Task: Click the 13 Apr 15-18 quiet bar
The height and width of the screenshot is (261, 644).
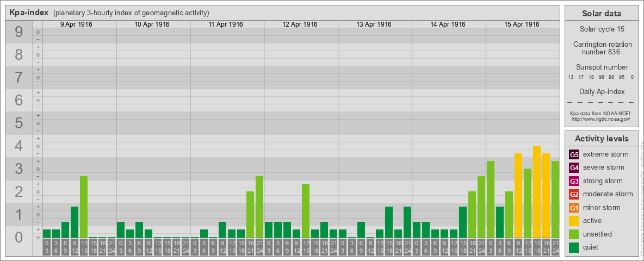Action: coord(388,222)
